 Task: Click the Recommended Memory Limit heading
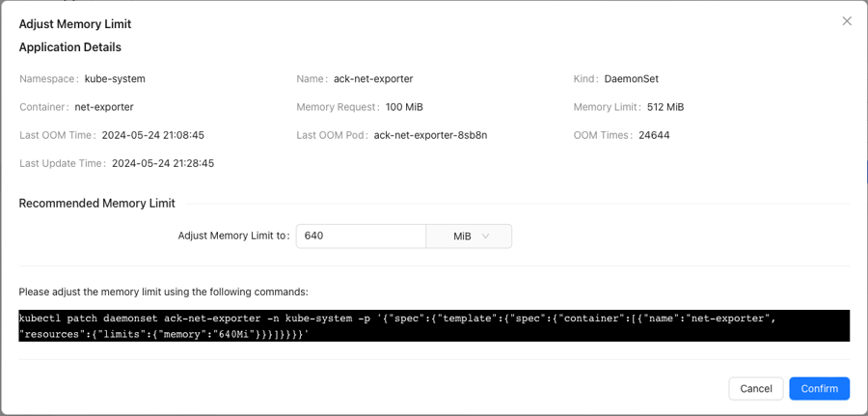pos(96,204)
